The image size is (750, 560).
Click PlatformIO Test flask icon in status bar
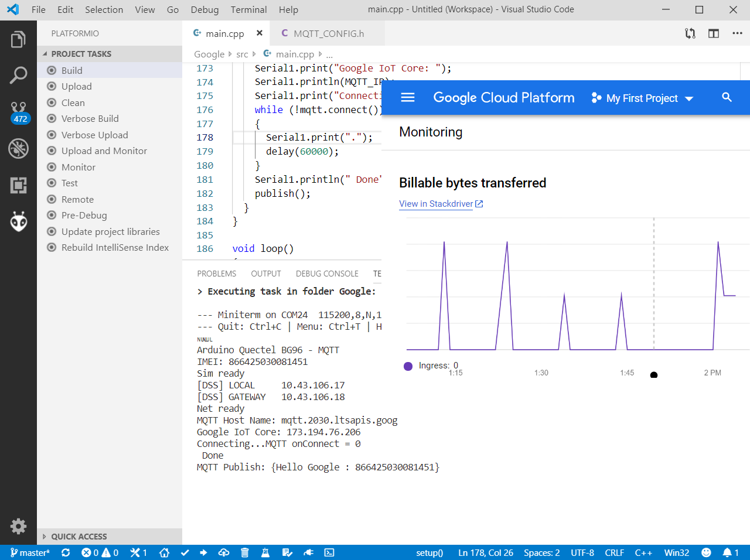pos(265,552)
